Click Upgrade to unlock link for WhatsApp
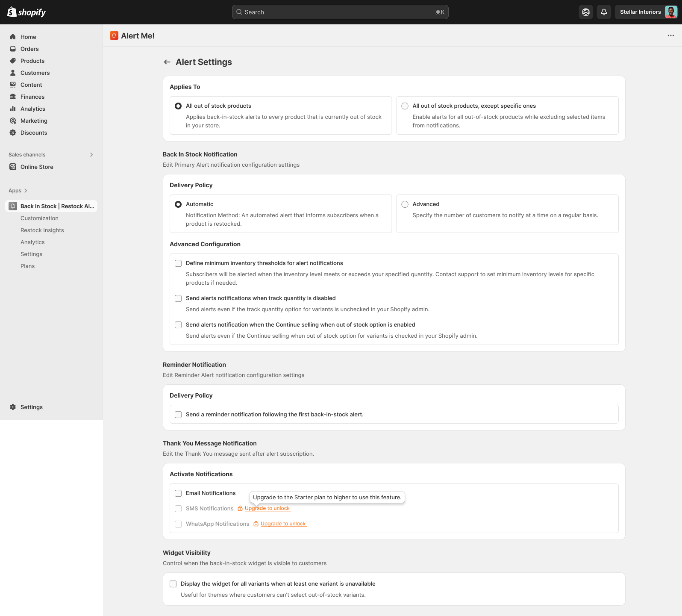682x616 pixels. coord(283,524)
